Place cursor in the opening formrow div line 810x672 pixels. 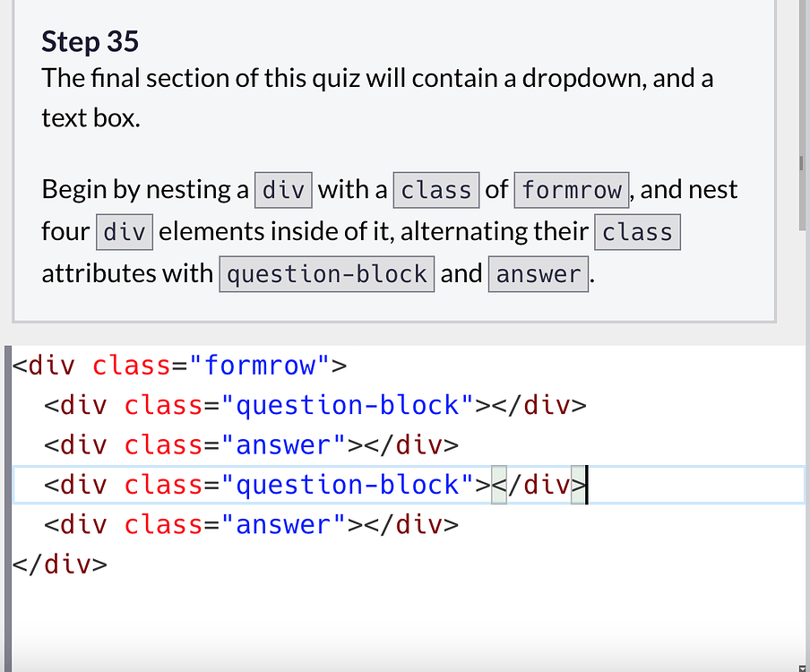point(179,365)
